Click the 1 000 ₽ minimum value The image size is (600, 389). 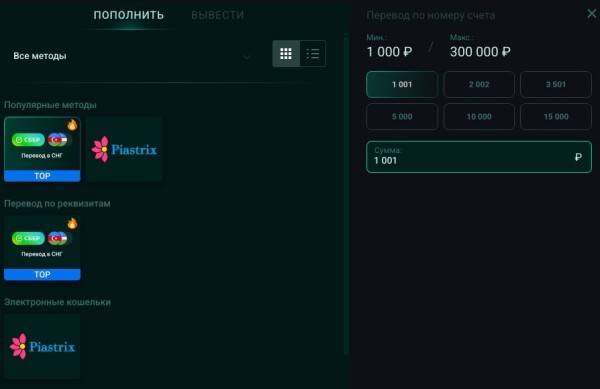click(x=389, y=52)
